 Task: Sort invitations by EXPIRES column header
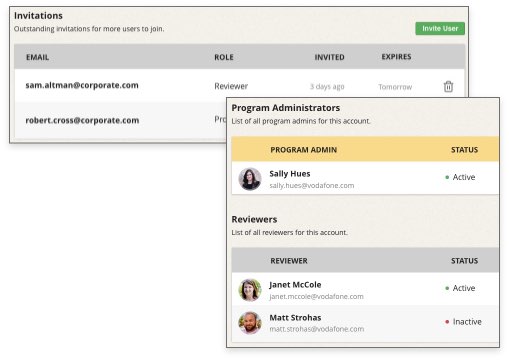click(396, 57)
